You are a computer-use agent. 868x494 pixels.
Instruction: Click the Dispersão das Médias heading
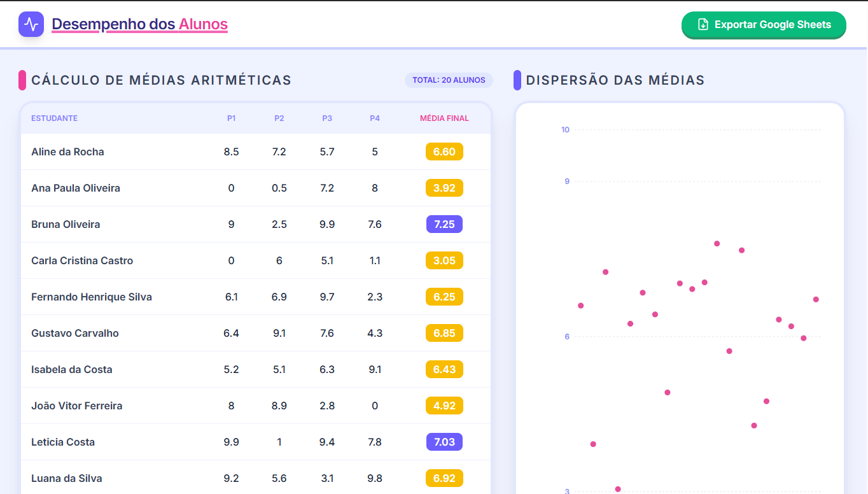coord(615,80)
